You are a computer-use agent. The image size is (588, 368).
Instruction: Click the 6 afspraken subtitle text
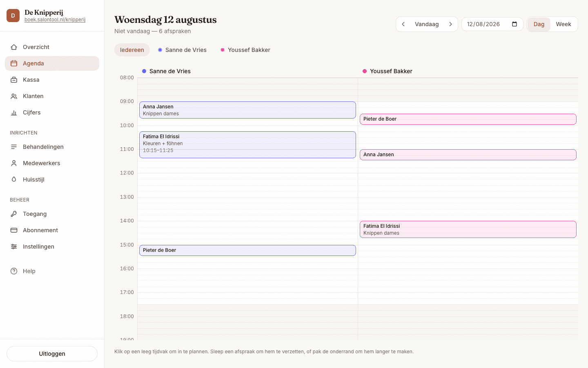point(175,31)
